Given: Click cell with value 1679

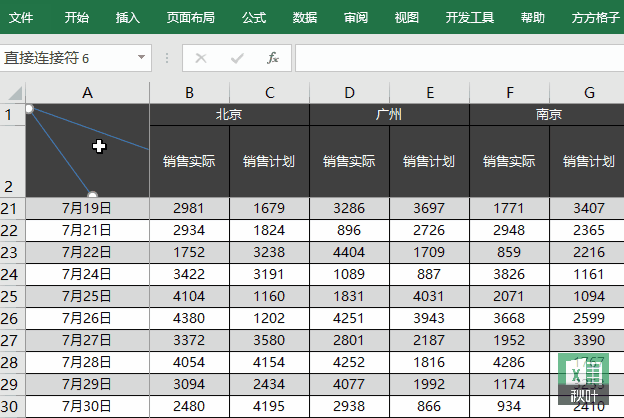Looking at the screenshot, I should [x=269, y=208].
